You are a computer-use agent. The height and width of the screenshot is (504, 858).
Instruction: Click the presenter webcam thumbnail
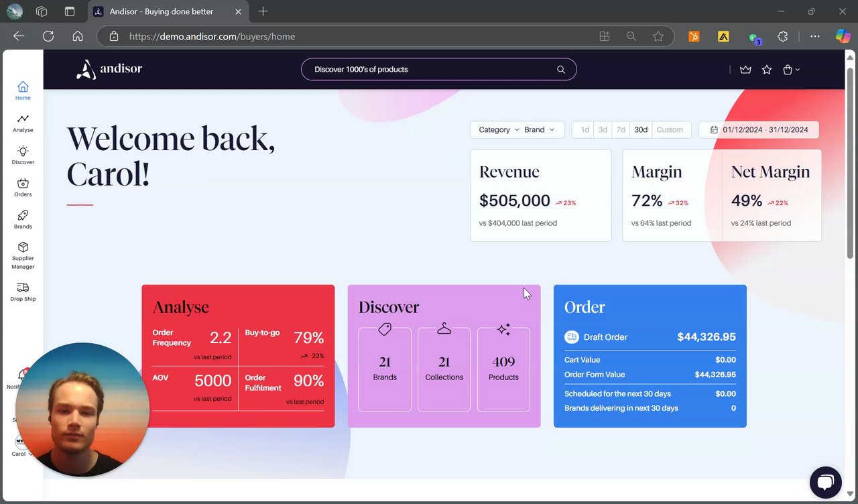coord(82,409)
